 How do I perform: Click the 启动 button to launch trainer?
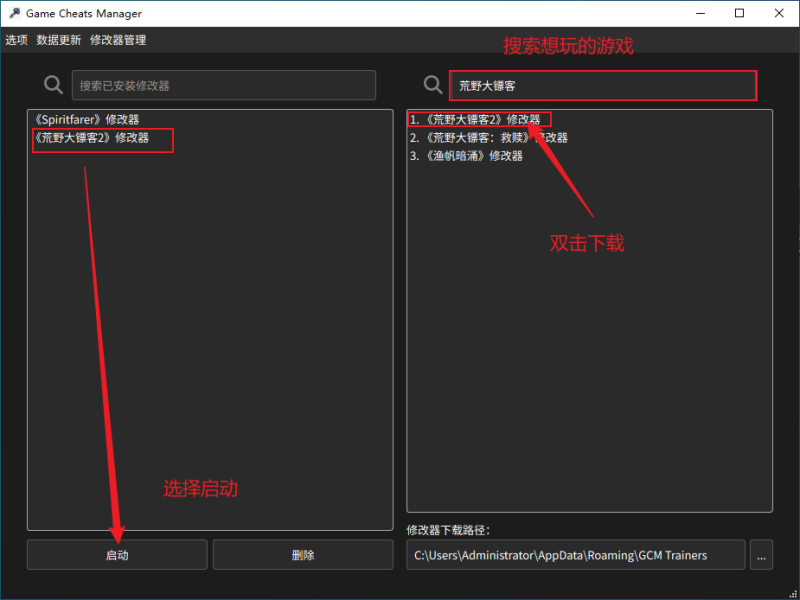[x=116, y=554]
